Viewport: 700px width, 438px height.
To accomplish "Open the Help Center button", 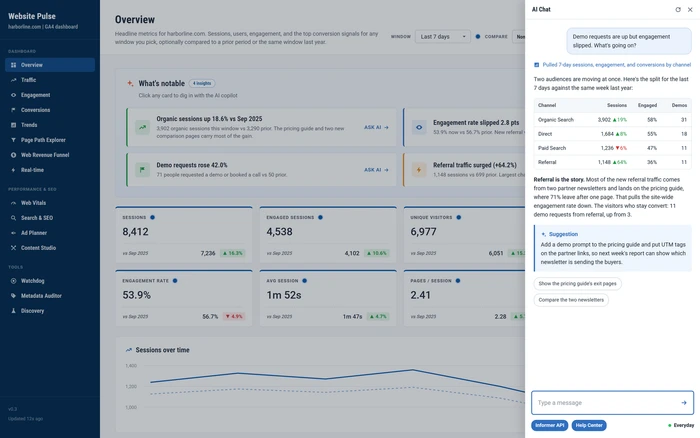I will click(589, 425).
